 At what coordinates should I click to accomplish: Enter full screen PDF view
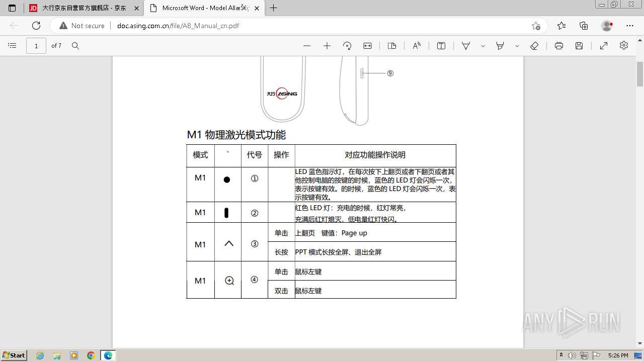[604, 46]
